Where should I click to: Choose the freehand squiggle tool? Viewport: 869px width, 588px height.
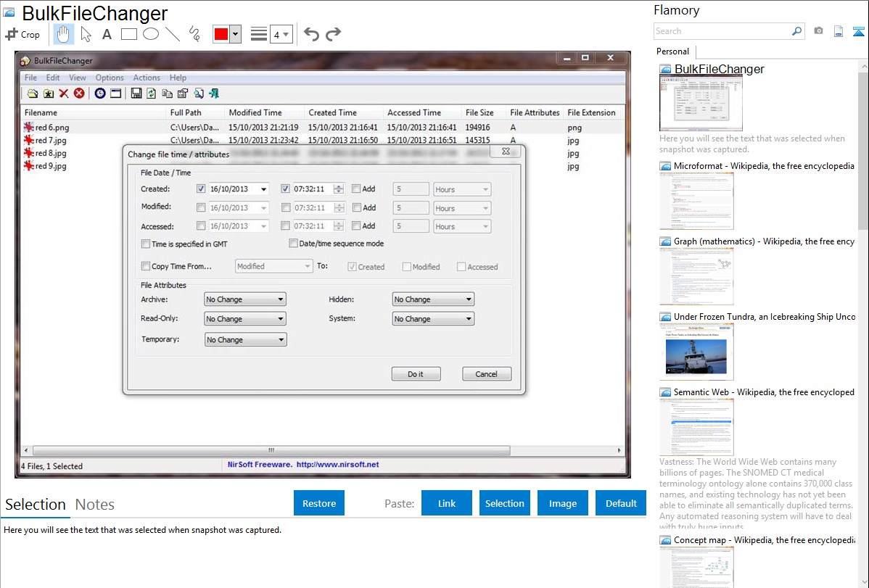coord(194,34)
